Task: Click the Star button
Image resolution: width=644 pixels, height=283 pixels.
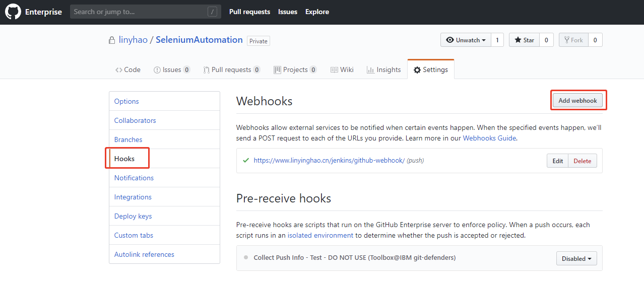Action: tap(524, 40)
